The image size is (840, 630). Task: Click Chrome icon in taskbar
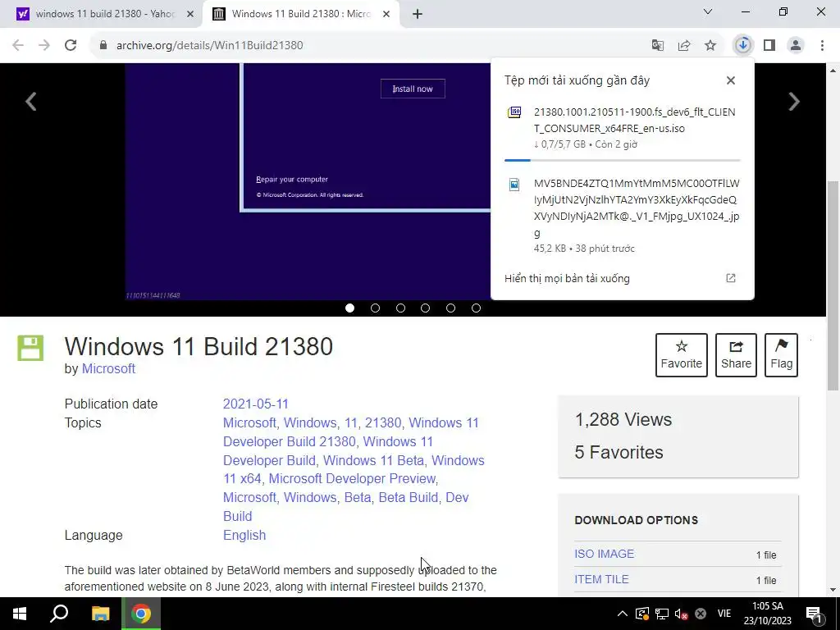(x=141, y=614)
